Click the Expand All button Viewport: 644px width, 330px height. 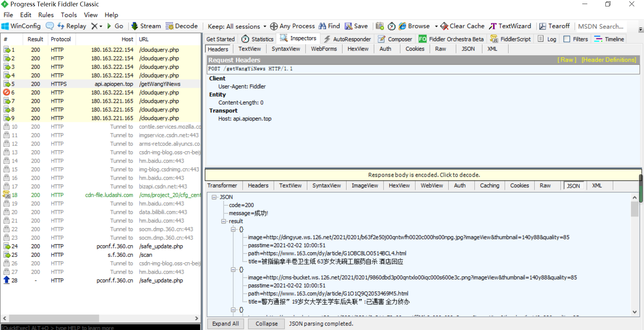pos(225,324)
